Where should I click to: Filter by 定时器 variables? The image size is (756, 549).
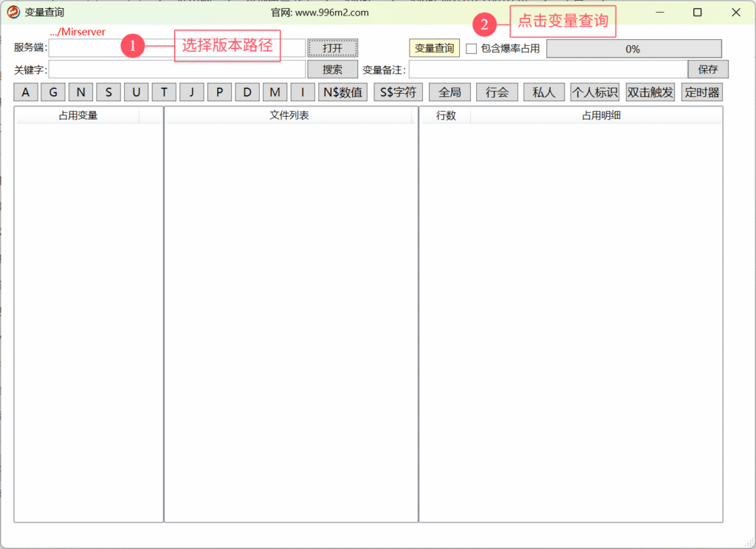pyautogui.click(x=701, y=92)
